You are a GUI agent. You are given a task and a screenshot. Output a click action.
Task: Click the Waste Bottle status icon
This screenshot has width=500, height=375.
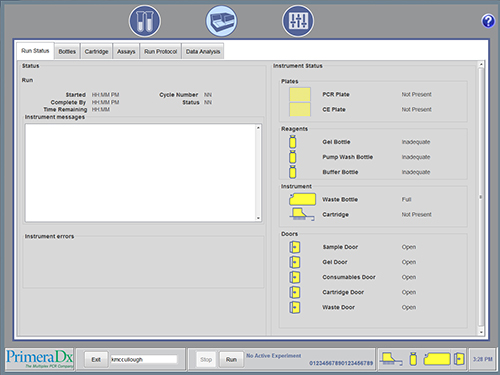point(302,199)
